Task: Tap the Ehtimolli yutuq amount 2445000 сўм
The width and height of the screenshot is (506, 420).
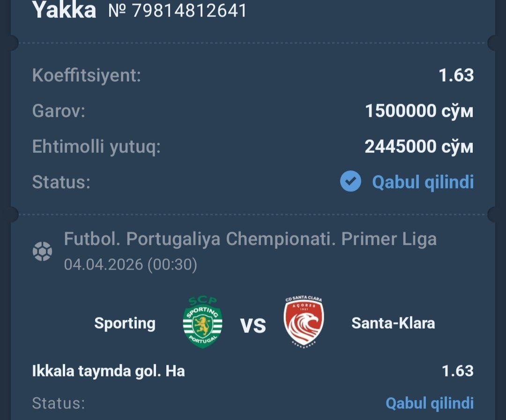Action: tap(419, 146)
